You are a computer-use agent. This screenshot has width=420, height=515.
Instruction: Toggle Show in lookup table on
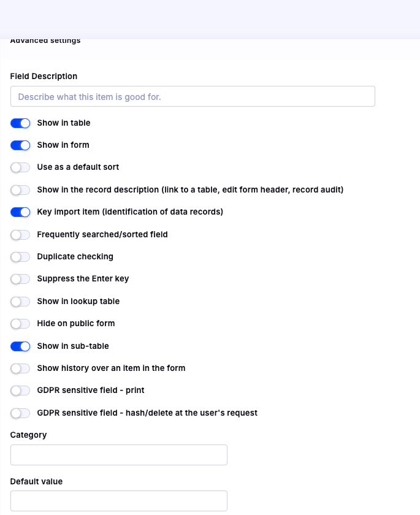[x=20, y=302]
